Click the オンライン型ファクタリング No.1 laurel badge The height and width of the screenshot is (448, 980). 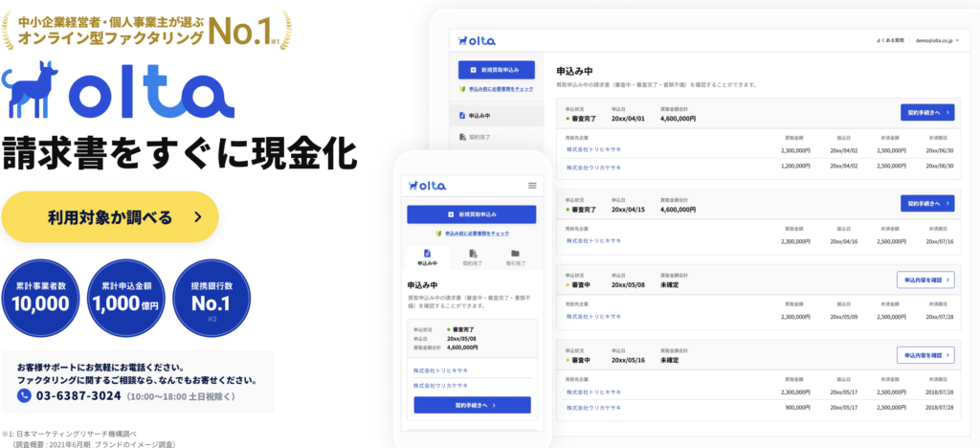click(147, 30)
